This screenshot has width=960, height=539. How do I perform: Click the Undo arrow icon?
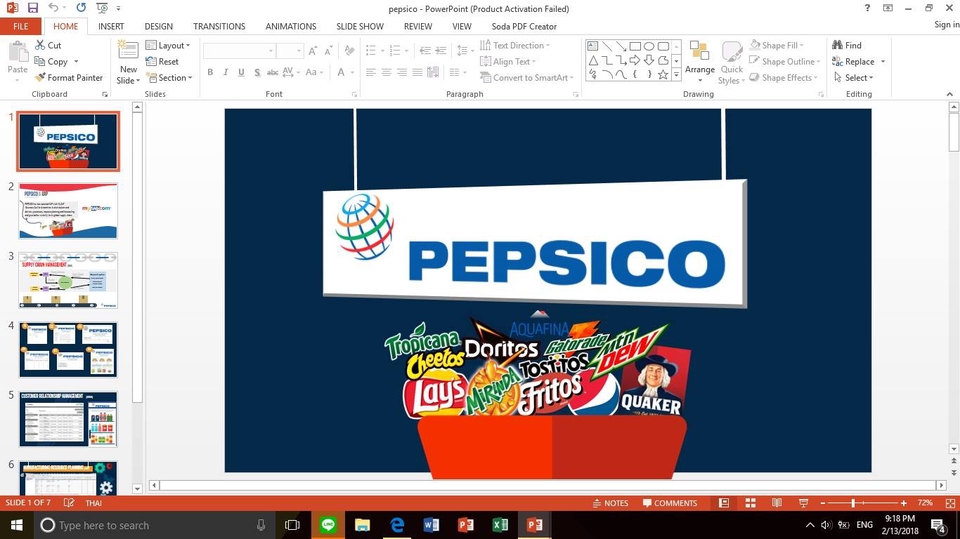(x=53, y=8)
